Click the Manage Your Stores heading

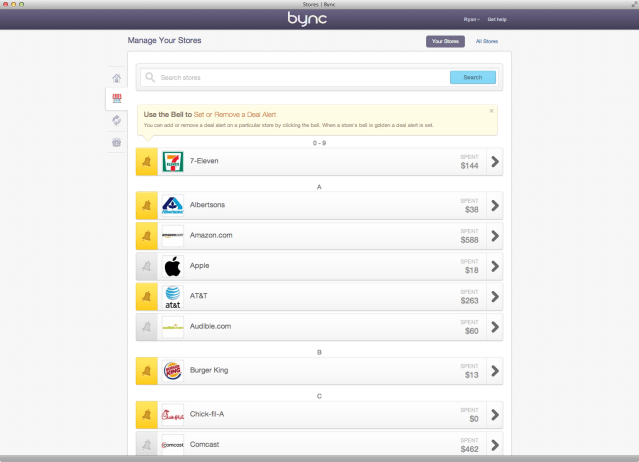(164, 40)
